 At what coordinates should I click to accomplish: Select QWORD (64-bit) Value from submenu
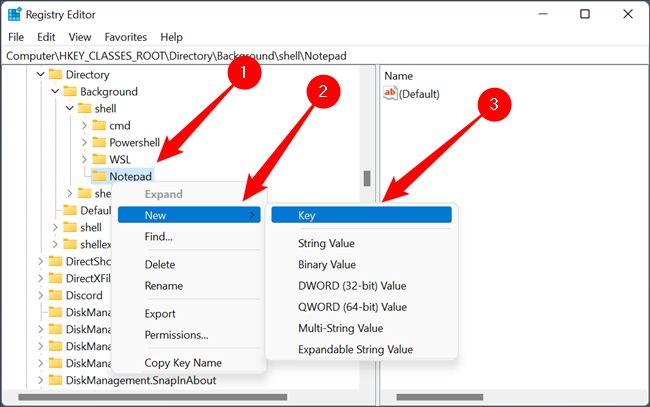click(361, 307)
